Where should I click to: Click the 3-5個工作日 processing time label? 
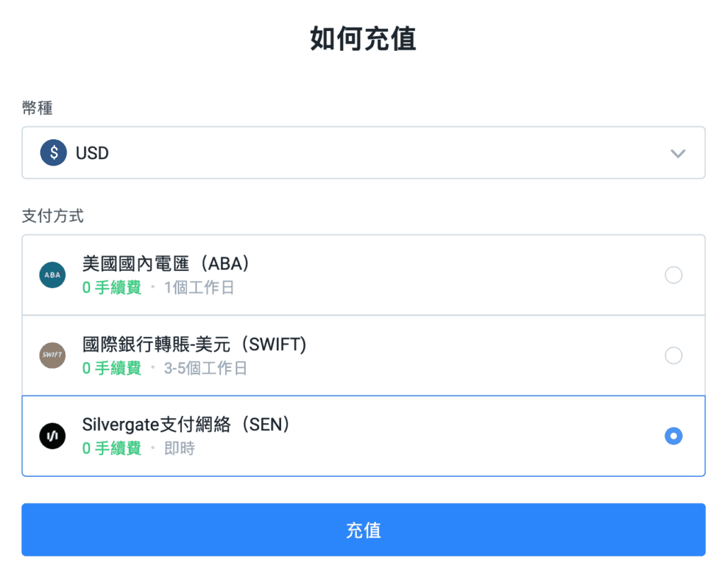tap(205, 369)
